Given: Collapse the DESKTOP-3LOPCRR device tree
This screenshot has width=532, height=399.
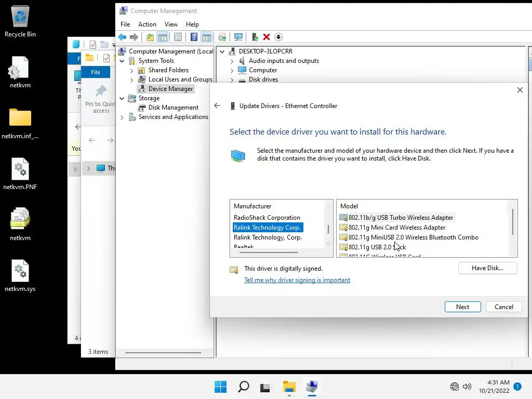Looking at the screenshot, I should (x=222, y=51).
